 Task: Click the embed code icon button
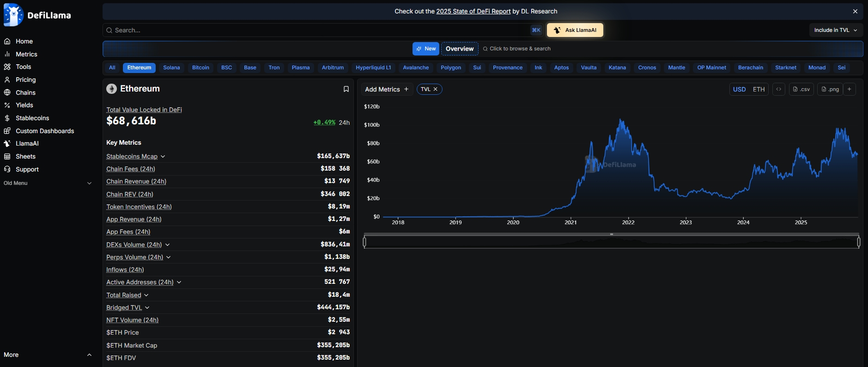tap(779, 89)
